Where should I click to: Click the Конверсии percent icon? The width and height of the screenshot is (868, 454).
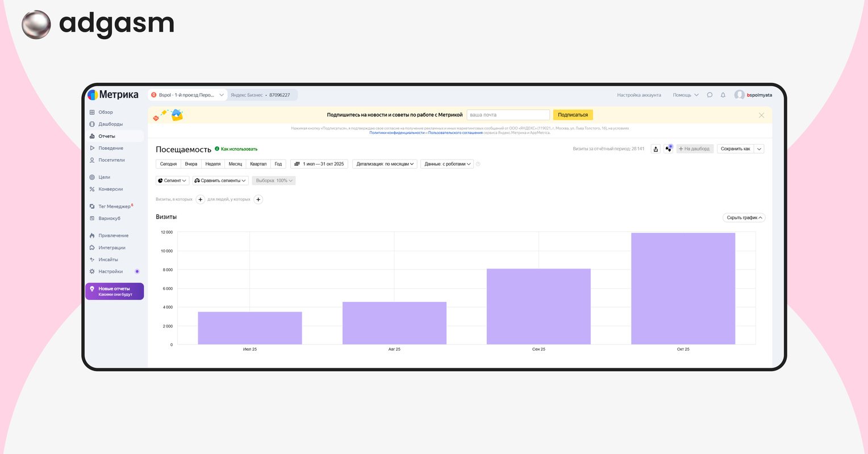click(92, 189)
